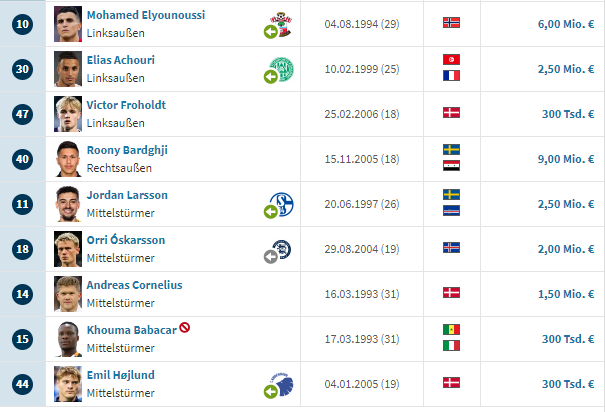This screenshot has width=605, height=412.
Task: Click Khouma Babacar's portrait photo
Action: (x=68, y=338)
